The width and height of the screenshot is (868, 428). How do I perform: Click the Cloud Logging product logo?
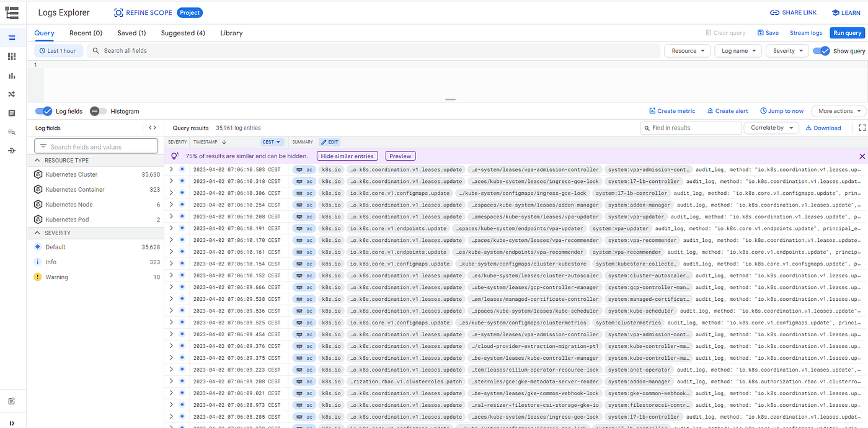(x=12, y=12)
